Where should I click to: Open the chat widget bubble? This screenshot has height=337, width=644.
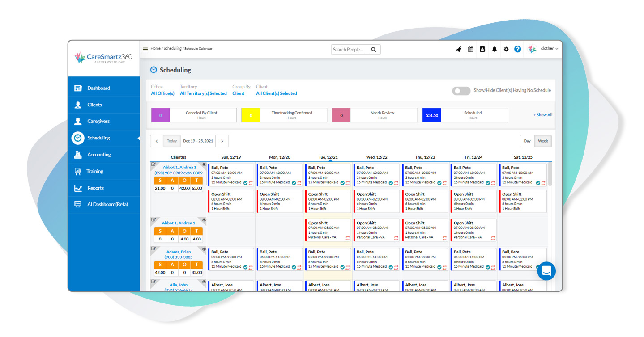[546, 271]
